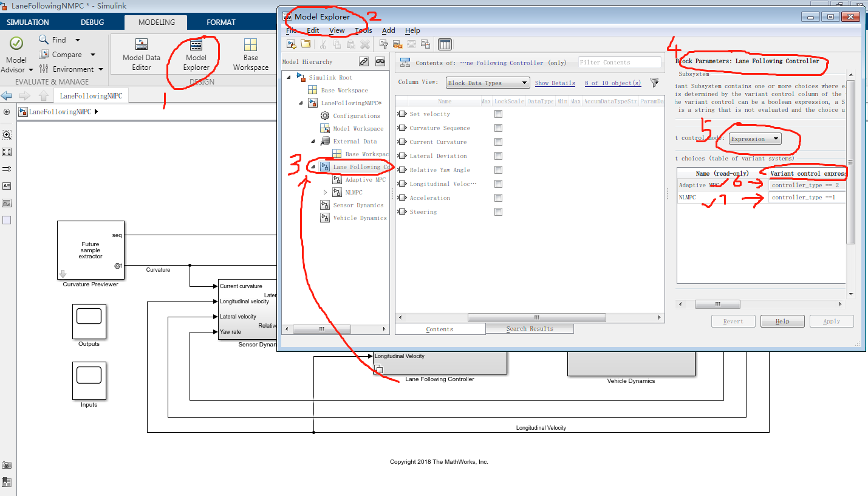The width and height of the screenshot is (868, 496).
Task: Click the Row Filter toolbar icon in Model Explorer
Action: pyautogui.click(x=383, y=44)
